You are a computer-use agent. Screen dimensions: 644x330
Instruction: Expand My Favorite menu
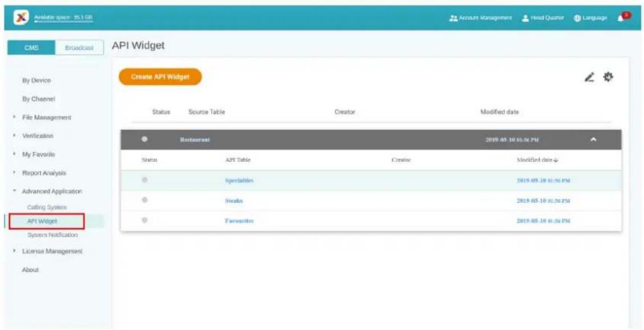[38, 154]
